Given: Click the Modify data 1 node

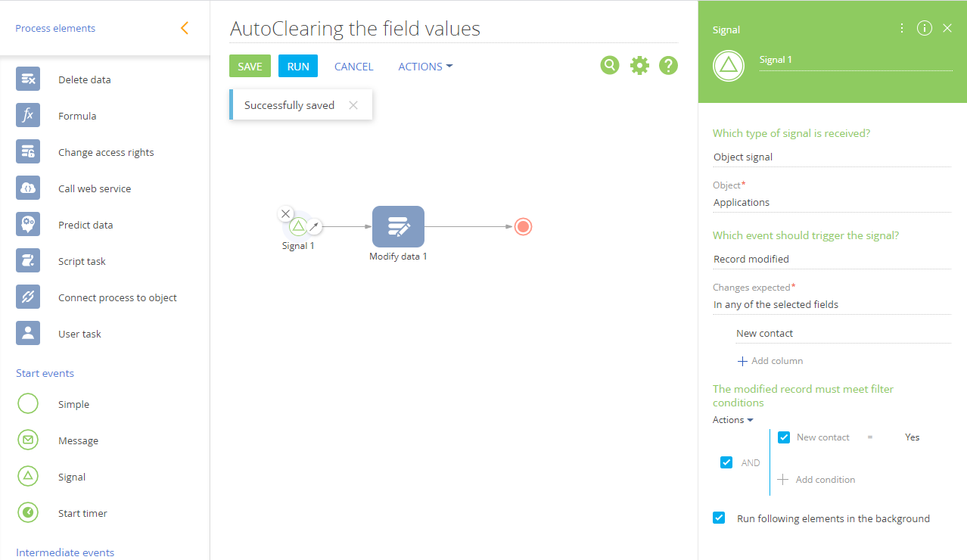Looking at the screenshot, I should click(398, 227).
